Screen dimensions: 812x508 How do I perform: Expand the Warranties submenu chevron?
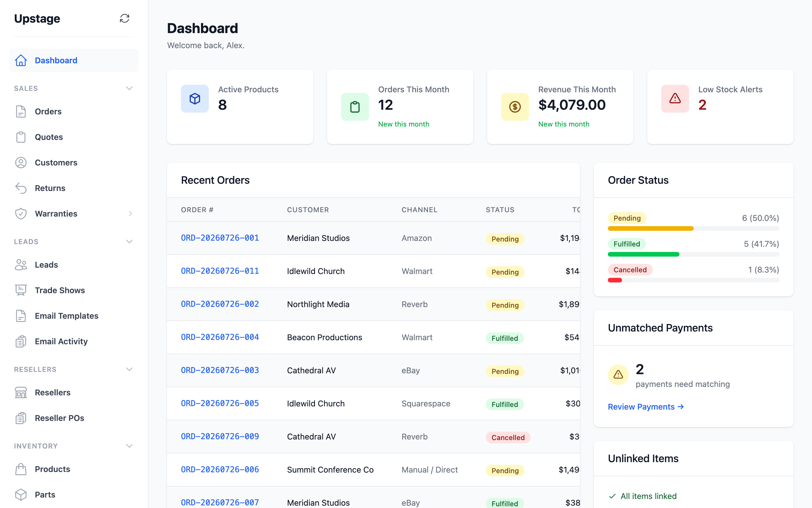coord(130,214)
